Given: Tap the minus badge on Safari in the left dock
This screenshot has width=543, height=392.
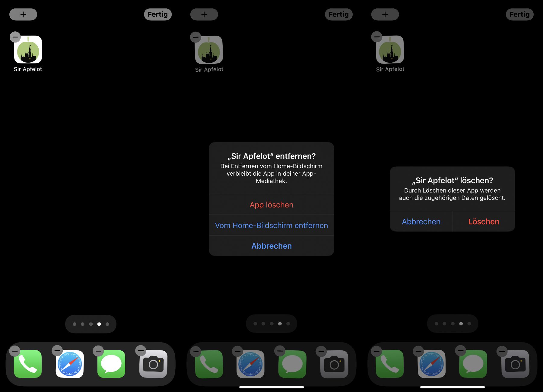Looking at the screenshot, I should tap(57, 351).
